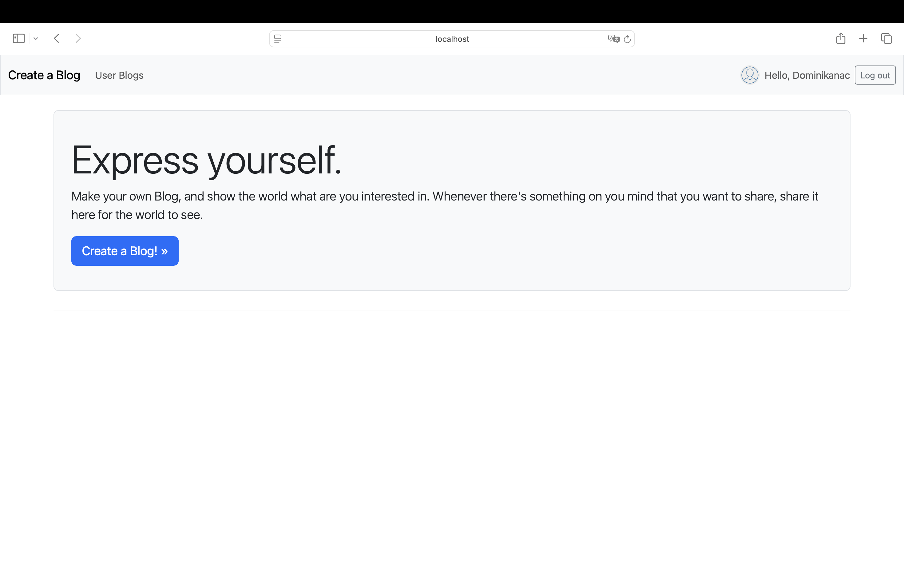Click the Hello, Dominikanac greeting text
The width and height of the screenshot is (904, 588).
click(807, 75)
